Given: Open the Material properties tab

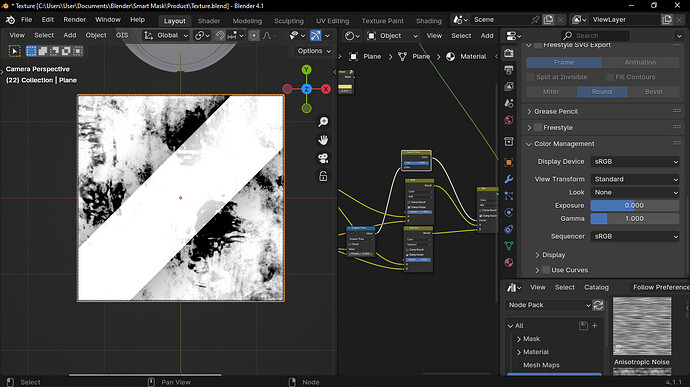Looking at the screenshot, I should click(509, 262).
